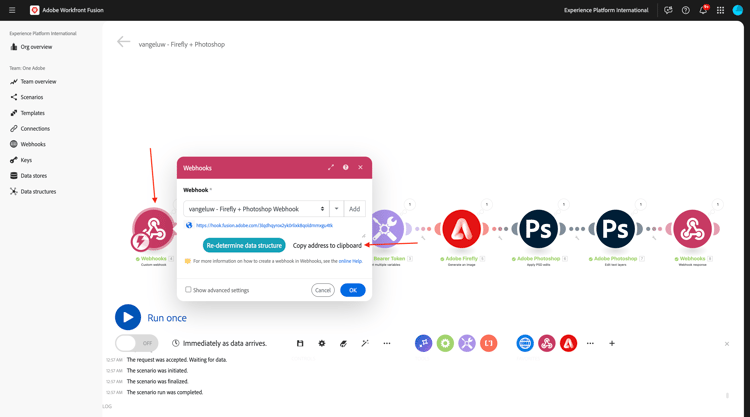
Task: Click the Adobe Workfront Fusion logo
Action: 34,10
